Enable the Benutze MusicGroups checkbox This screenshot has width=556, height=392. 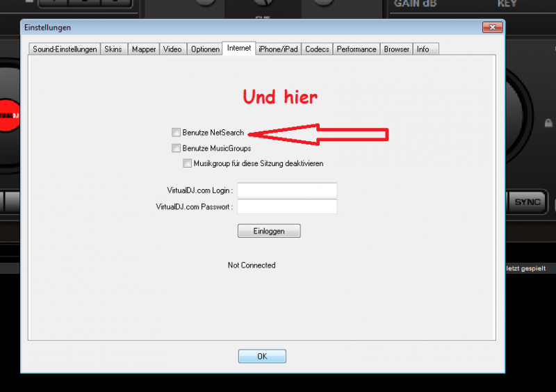click(x=176, y=148)
